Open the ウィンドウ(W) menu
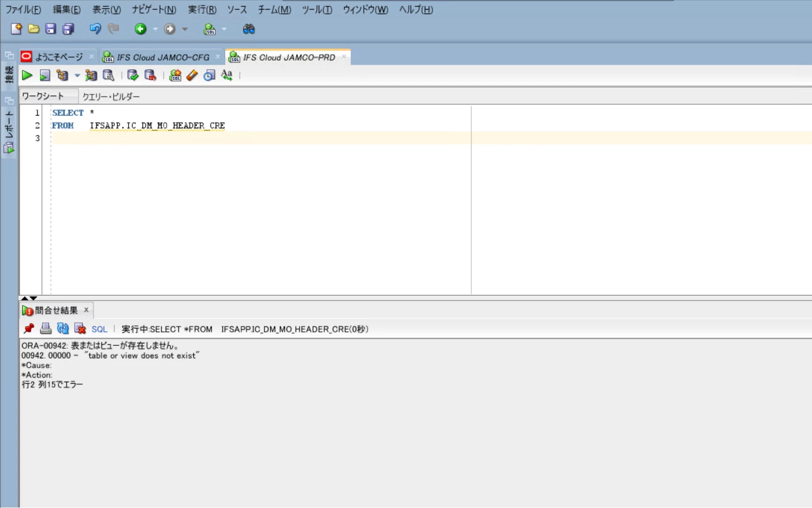 tap(365, 9)
